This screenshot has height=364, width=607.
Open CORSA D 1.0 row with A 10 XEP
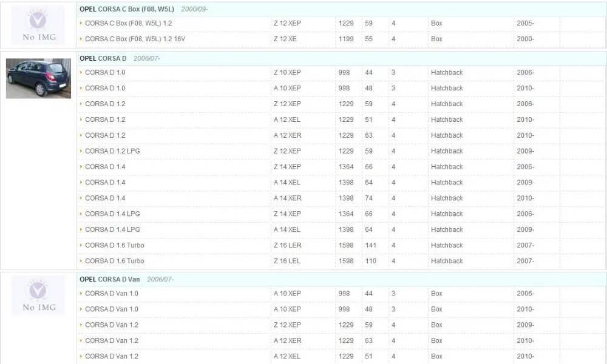105,88
